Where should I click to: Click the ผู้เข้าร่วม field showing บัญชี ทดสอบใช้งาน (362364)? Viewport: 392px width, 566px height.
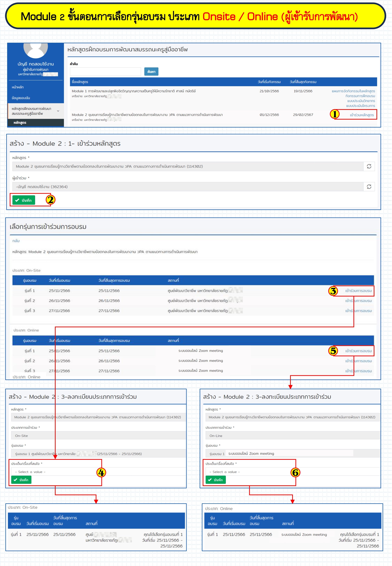pos(188,187)
